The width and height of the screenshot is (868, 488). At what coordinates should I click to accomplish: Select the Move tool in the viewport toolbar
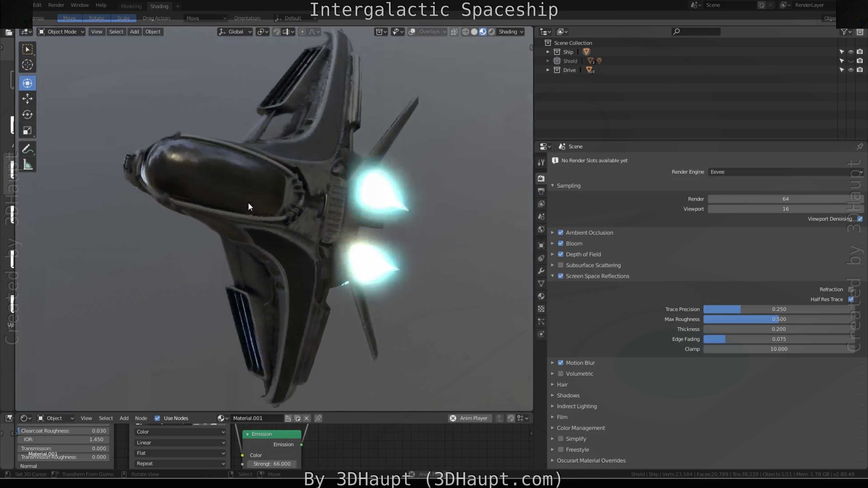27,98
